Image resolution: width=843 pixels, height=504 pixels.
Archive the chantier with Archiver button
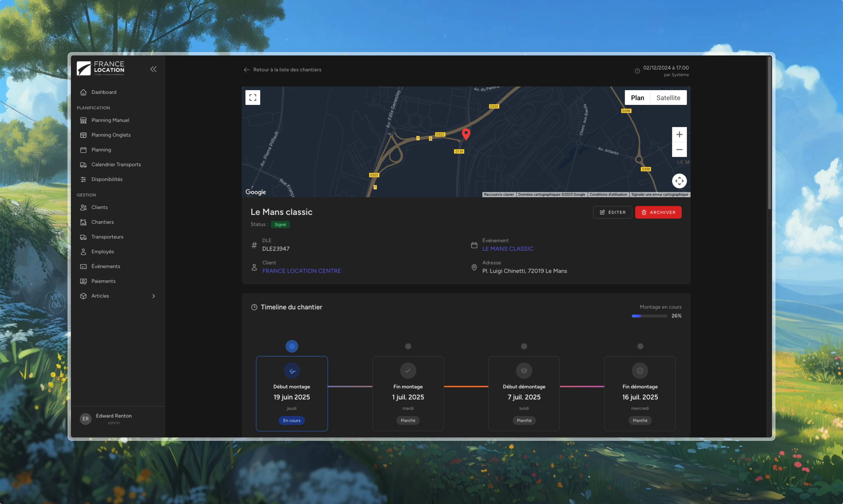(658, 212)
